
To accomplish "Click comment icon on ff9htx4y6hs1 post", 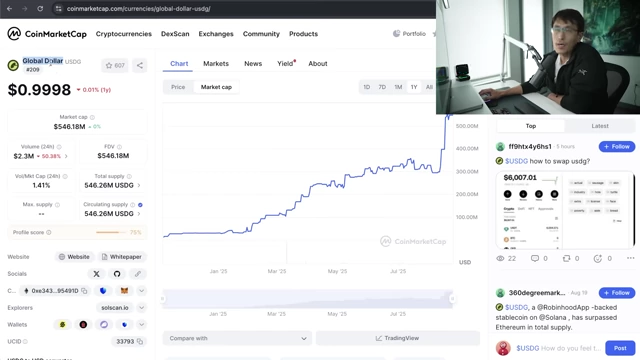I will point(535,258).
